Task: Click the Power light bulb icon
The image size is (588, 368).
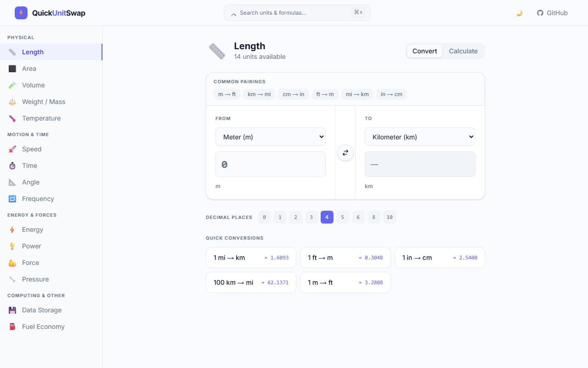Action: pos(12,246)
